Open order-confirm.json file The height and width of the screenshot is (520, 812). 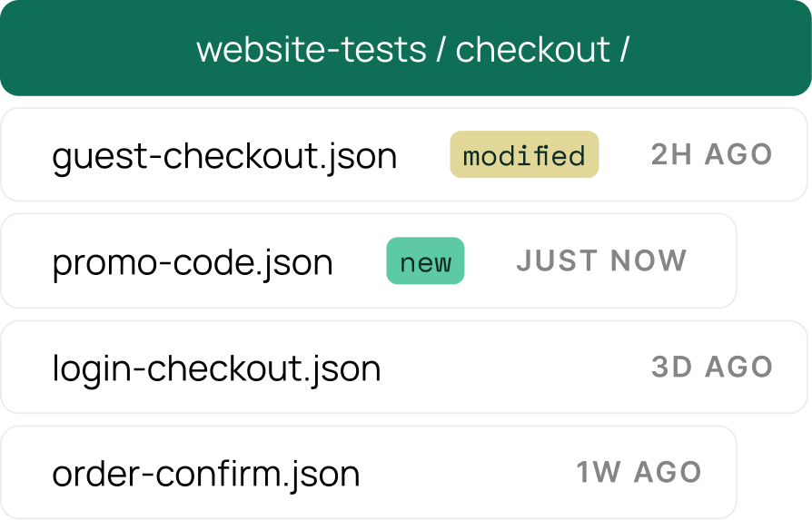coord(205,474)
